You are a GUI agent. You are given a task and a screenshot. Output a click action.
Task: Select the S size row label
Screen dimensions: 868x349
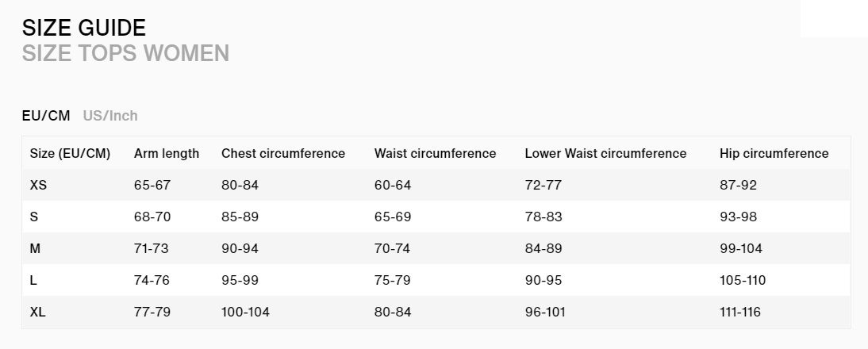point(34,217)
